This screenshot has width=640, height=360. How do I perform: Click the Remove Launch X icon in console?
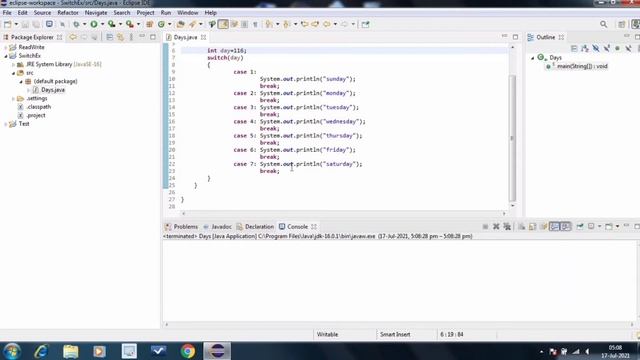pos(496,227)
